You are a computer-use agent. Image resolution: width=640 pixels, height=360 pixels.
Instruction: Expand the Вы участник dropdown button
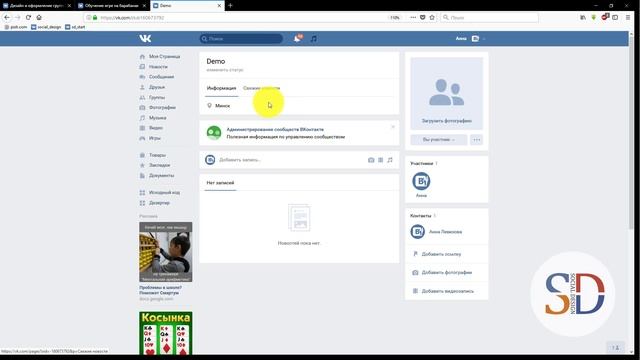439,140
